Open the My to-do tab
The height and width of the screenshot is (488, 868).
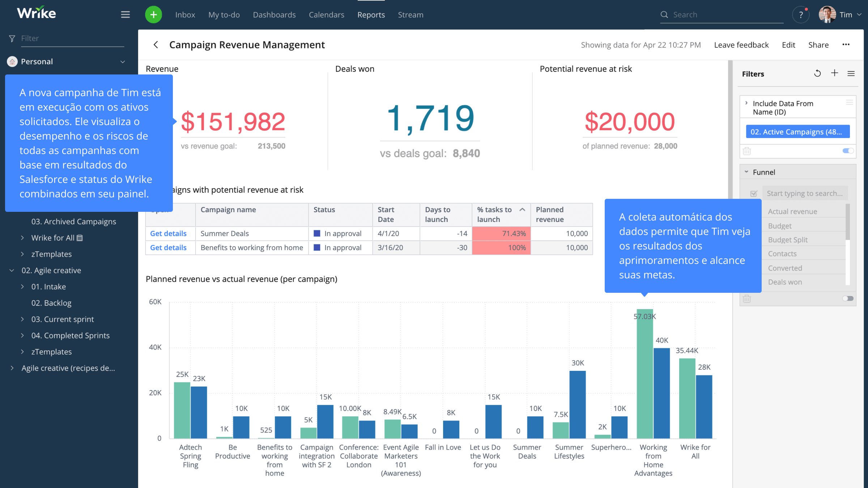224,15
